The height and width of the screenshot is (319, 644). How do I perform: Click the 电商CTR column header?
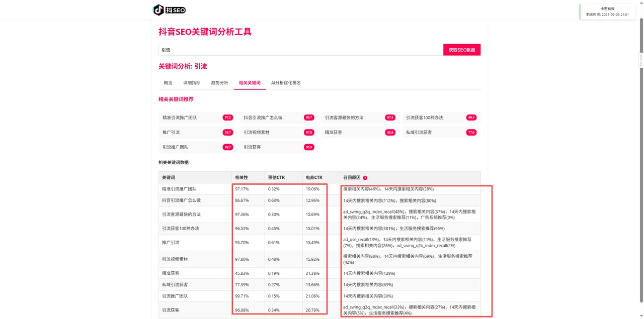[x=321, y=178]
